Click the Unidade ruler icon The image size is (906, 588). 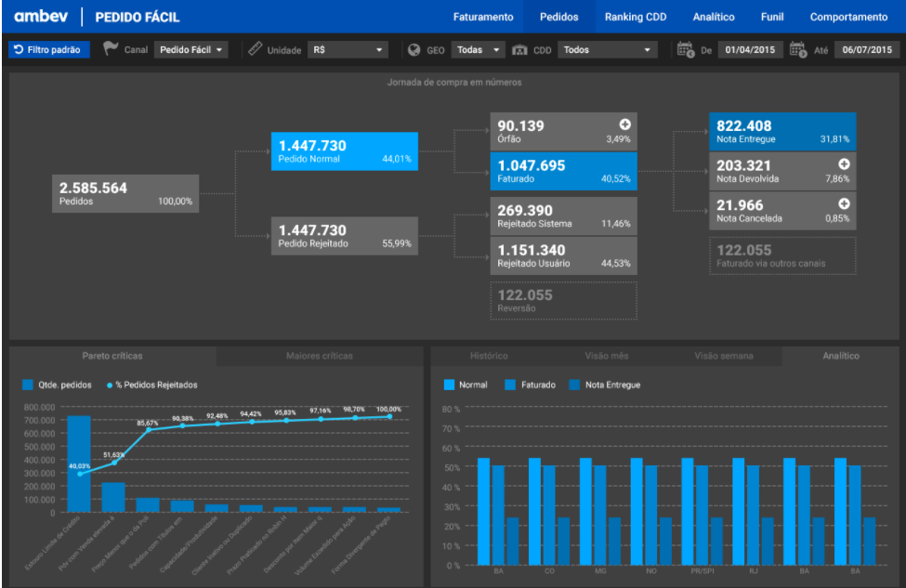(255, 49)
